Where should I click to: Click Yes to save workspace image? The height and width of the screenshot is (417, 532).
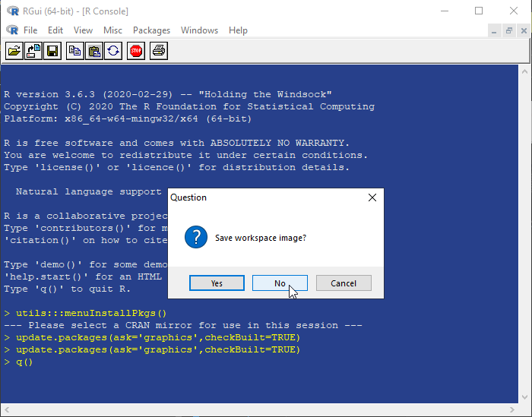point(217,283)
